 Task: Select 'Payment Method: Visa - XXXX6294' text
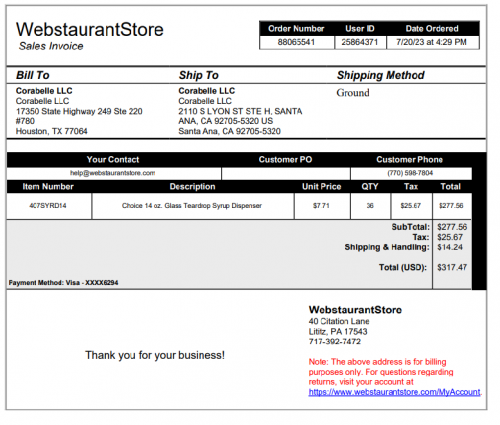click(x=63, y=283)
